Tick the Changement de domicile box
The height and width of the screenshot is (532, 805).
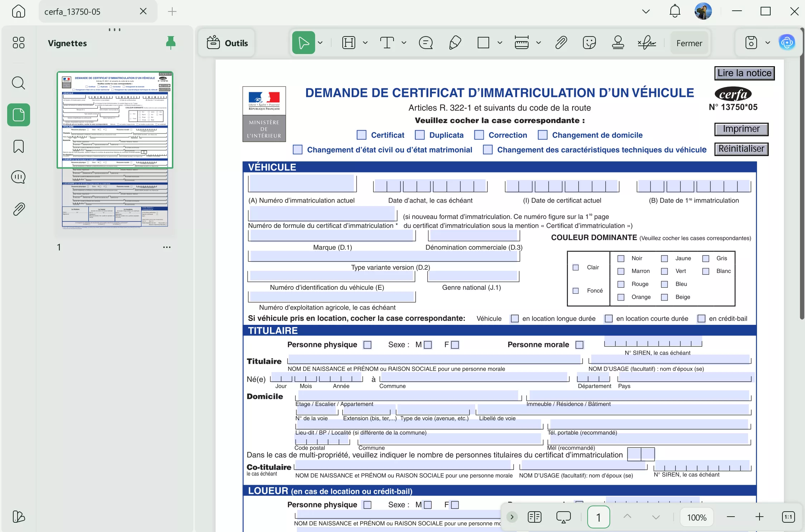(x=543, y=135)
